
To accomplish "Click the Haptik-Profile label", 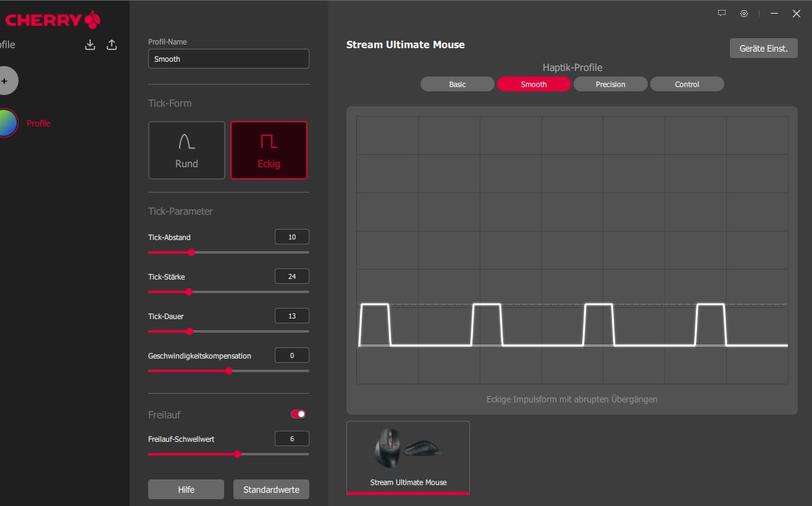I will (572, 67).
